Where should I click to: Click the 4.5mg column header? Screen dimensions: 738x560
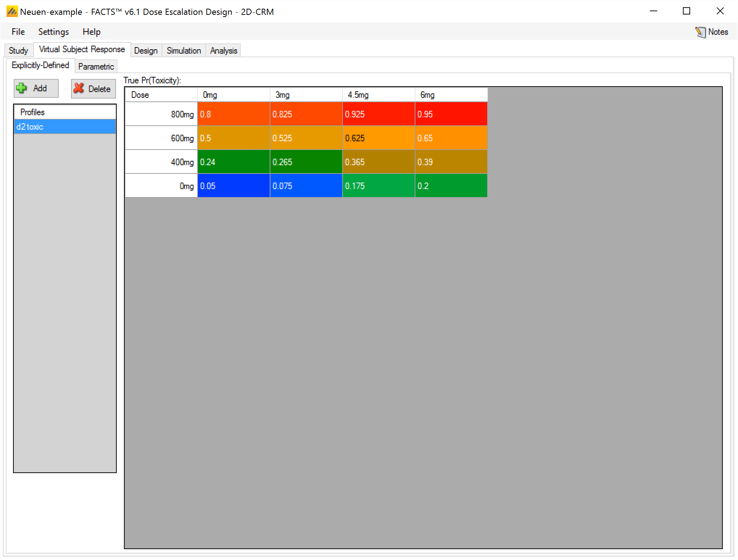click(378, 95)
